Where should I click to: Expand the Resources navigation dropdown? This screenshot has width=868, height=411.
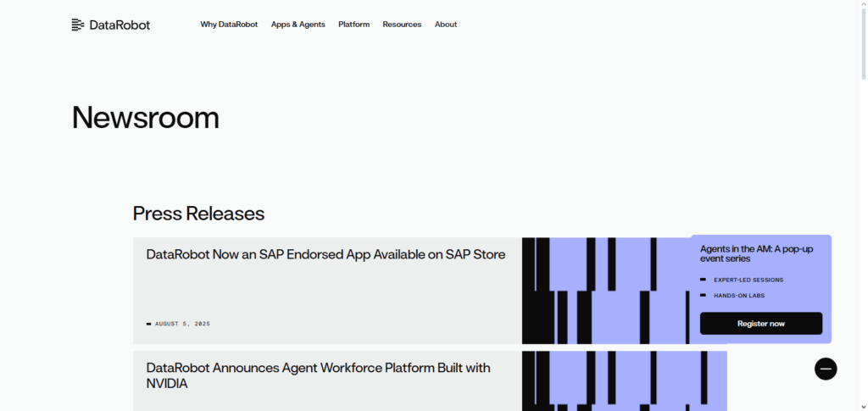(x=402, y=25)
